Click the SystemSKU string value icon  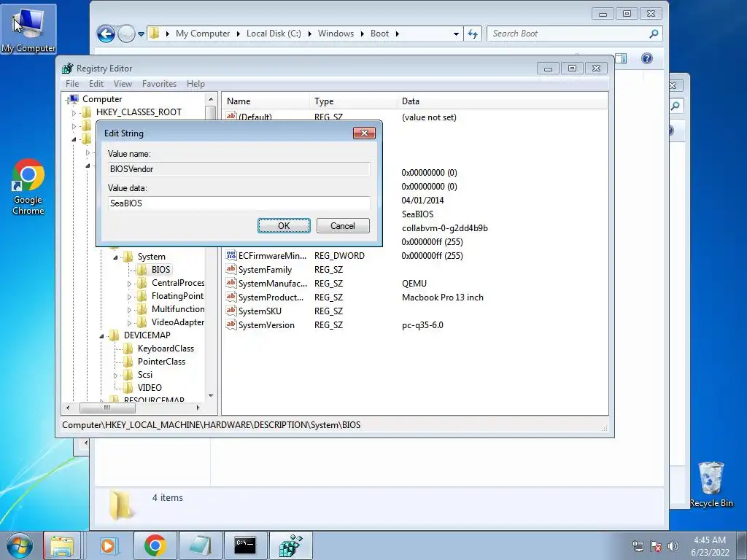point(231,311)
